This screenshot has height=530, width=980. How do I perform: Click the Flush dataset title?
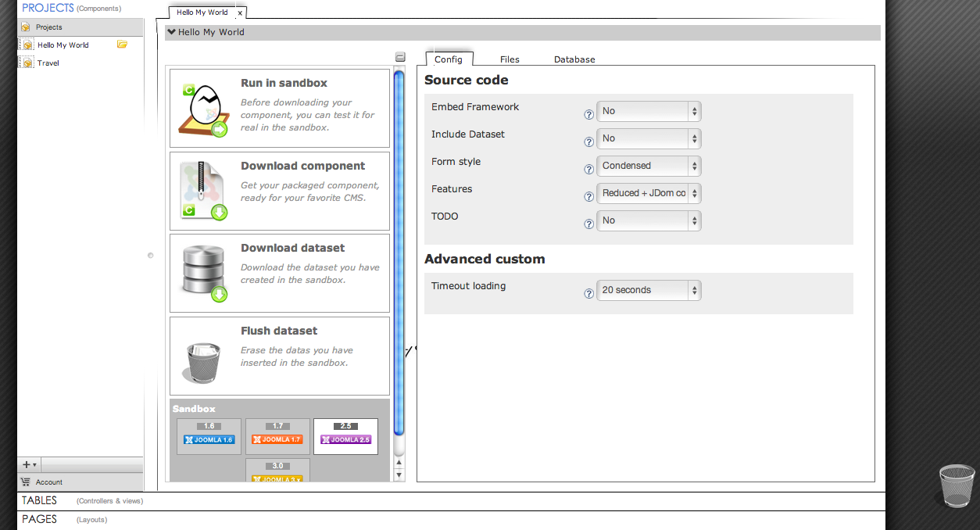point(279,331)
